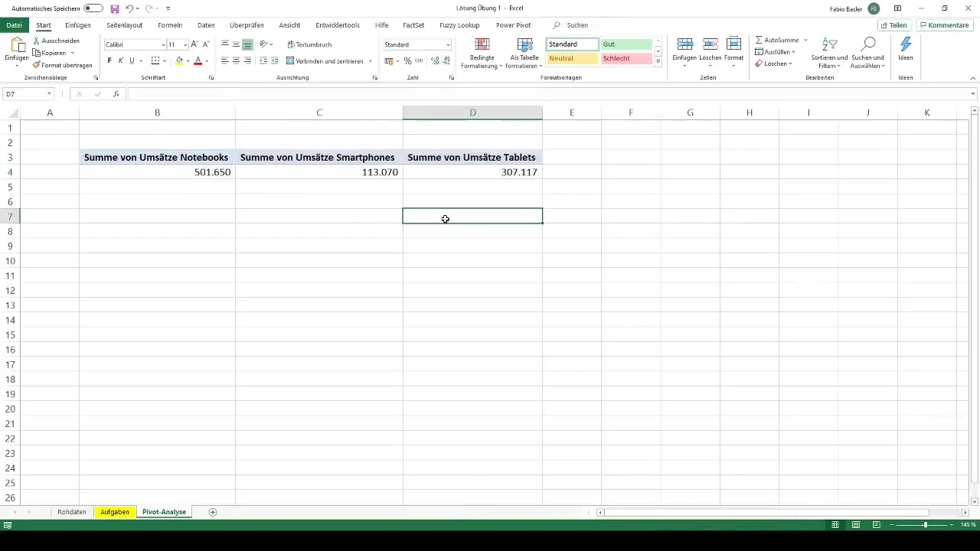Click the Löschen cells button in Zellen
Screen dimensions: 980x551
709,52
